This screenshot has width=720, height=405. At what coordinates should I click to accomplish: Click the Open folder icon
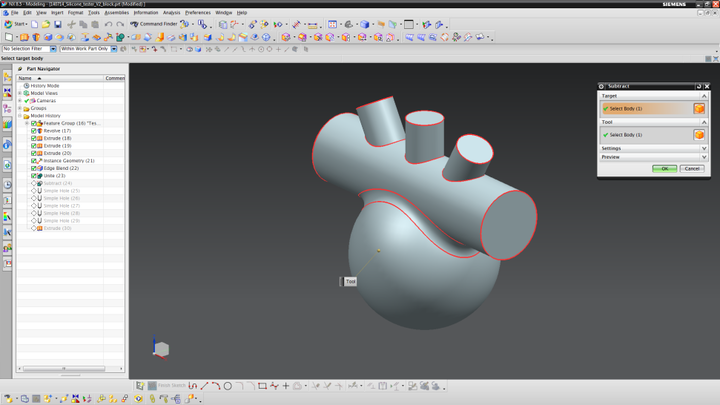[46, 24]
